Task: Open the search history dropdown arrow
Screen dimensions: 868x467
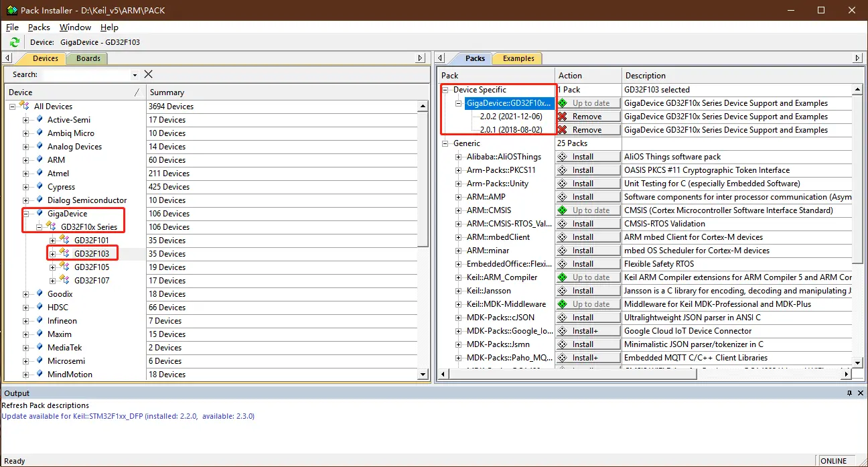Action: coord(135,75)
